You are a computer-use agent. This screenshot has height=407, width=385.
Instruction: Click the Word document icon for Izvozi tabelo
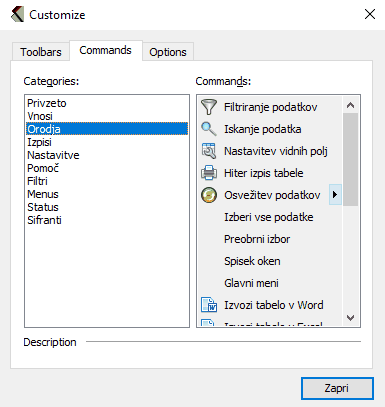[x=209, y=305]
